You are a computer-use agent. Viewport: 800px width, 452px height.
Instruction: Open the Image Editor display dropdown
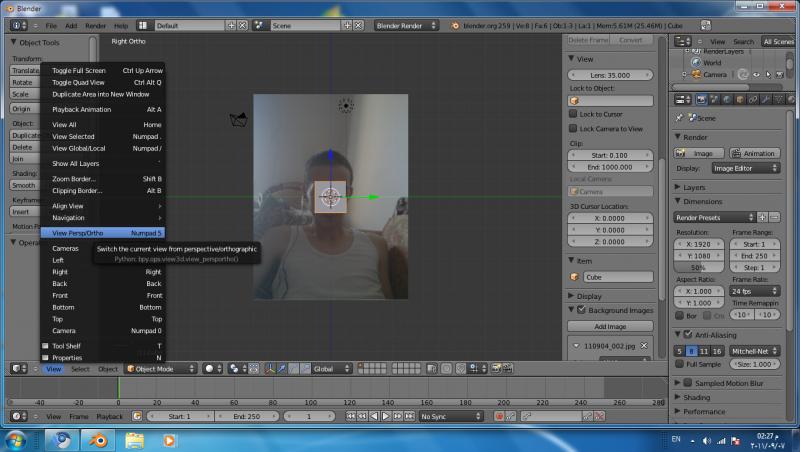[x=745, y=168]
